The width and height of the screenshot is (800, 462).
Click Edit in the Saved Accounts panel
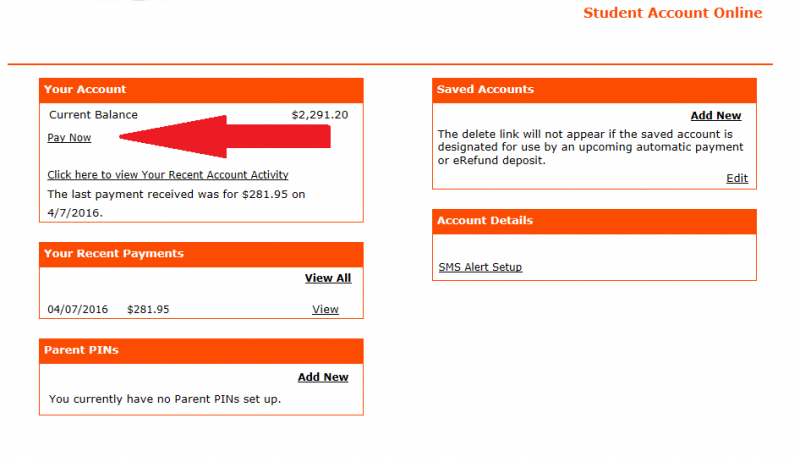click(737, 178)
